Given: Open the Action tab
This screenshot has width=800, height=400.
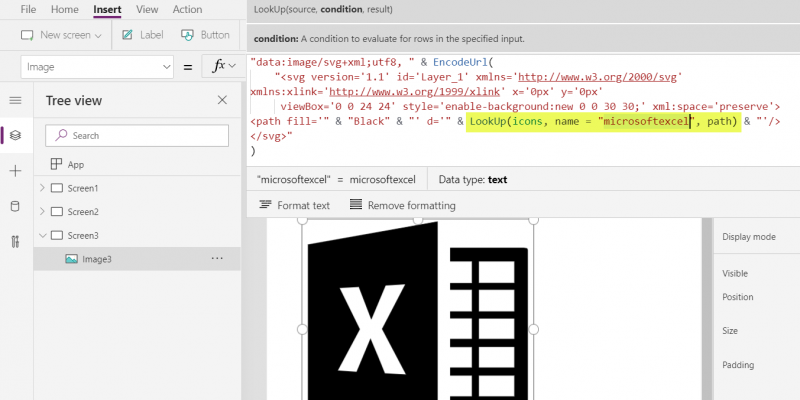Looking at the screenshot, I should point(187,9).
